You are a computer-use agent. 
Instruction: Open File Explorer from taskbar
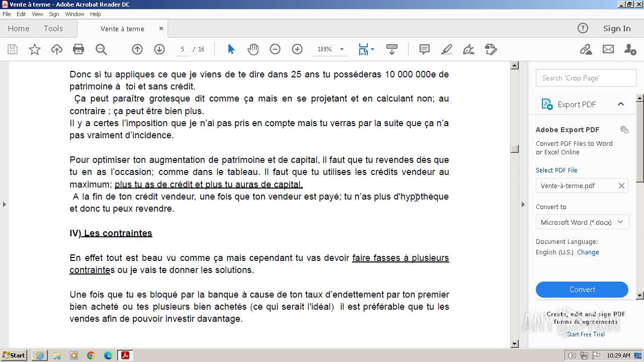click(57, 355)
